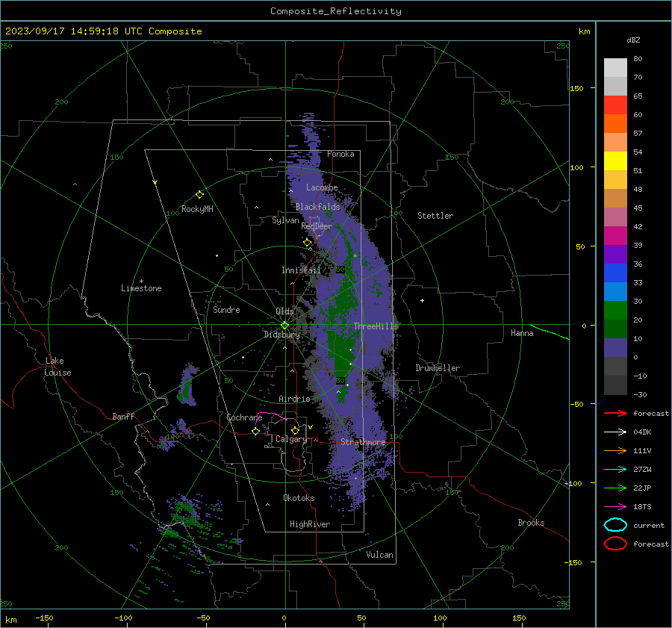672x628 pixels.
Task: Select the slate purple swatch below 10 dBZ
Action: click(615, 347)
